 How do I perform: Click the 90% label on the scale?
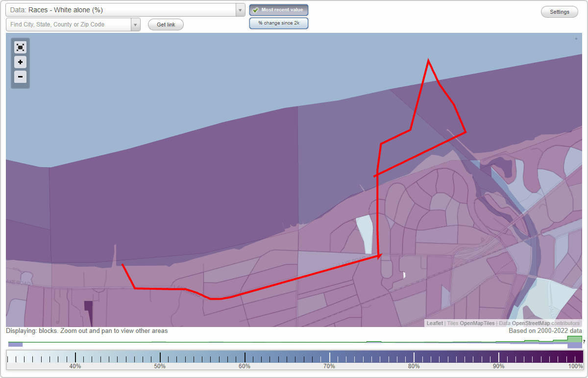[x=499, y=366]
